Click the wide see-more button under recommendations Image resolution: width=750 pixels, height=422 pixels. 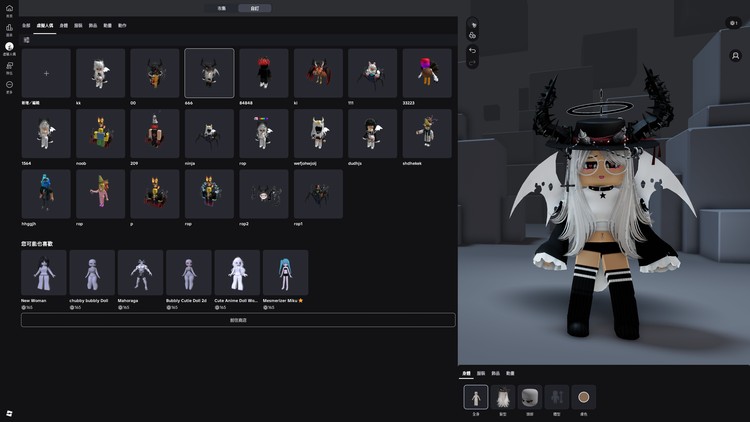click(238, 320)
